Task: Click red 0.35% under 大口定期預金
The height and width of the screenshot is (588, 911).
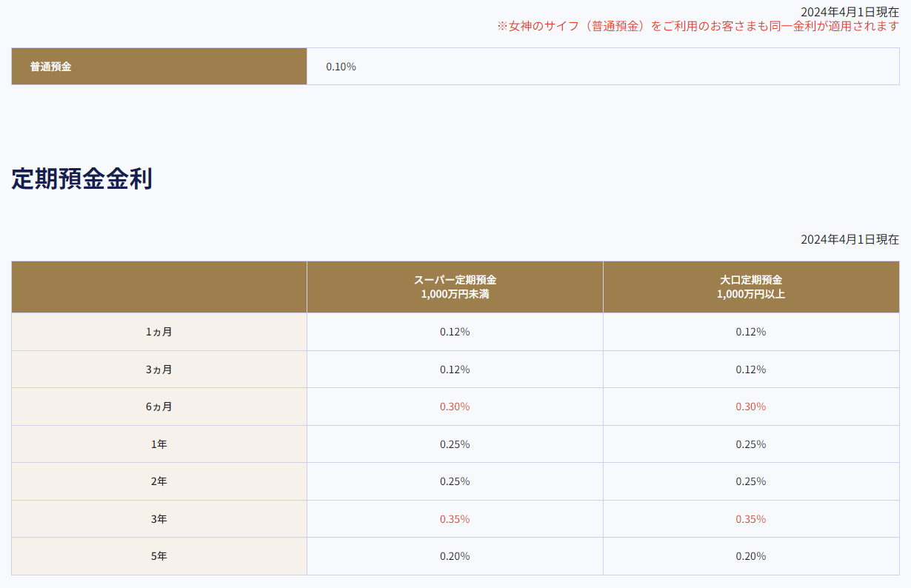Action: point(751,519)
